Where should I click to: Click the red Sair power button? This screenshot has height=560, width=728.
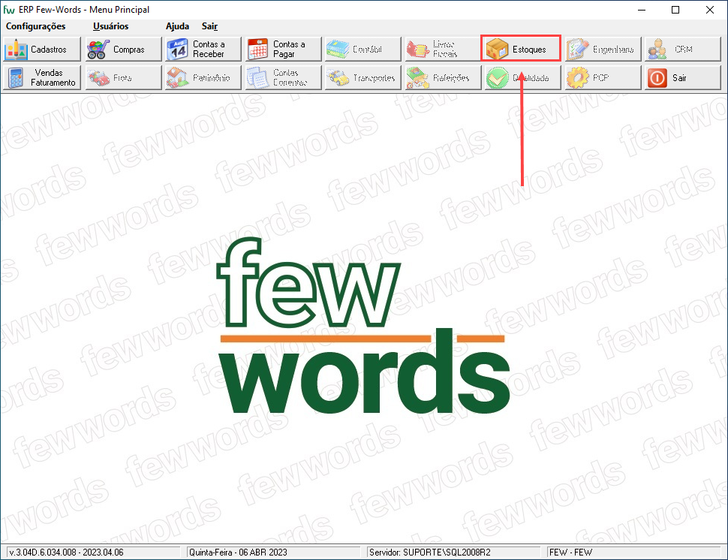click(682, 77)
